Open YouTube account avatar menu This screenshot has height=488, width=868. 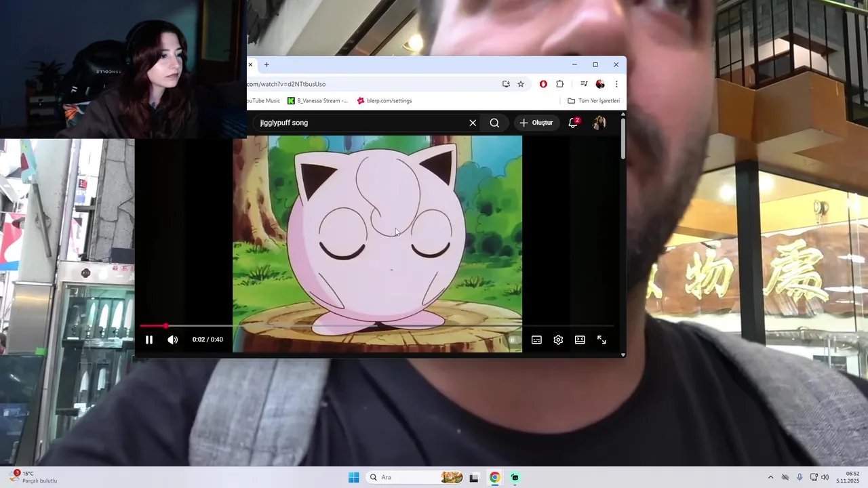click(x=599, y=123)
